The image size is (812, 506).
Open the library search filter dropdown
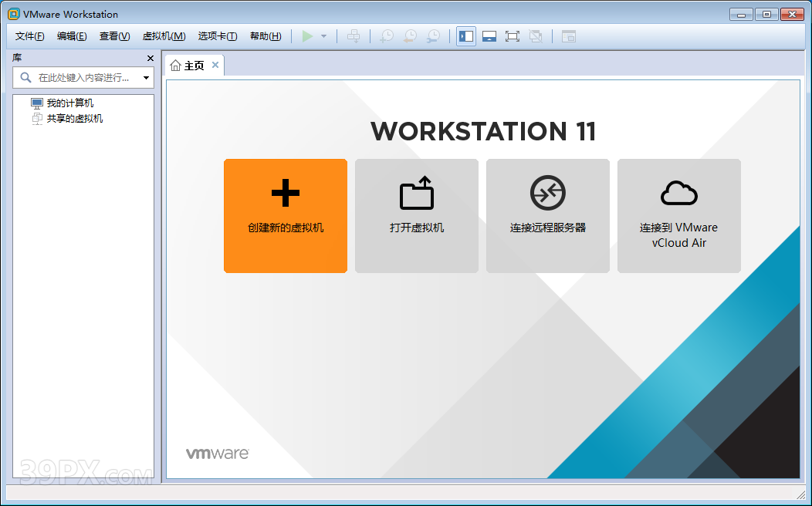coord(147,78)
